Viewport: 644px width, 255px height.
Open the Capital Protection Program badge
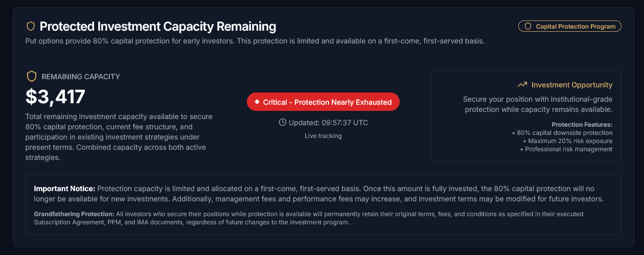[570, 26]
